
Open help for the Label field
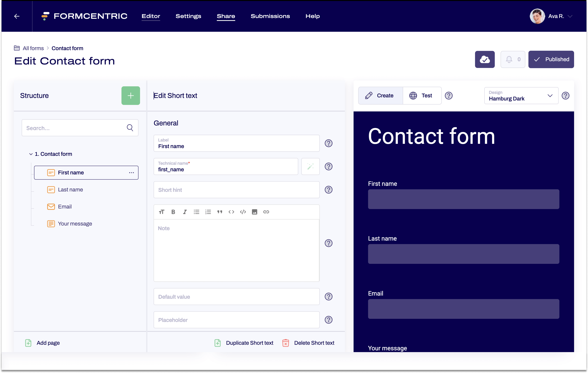coord(328,143)
